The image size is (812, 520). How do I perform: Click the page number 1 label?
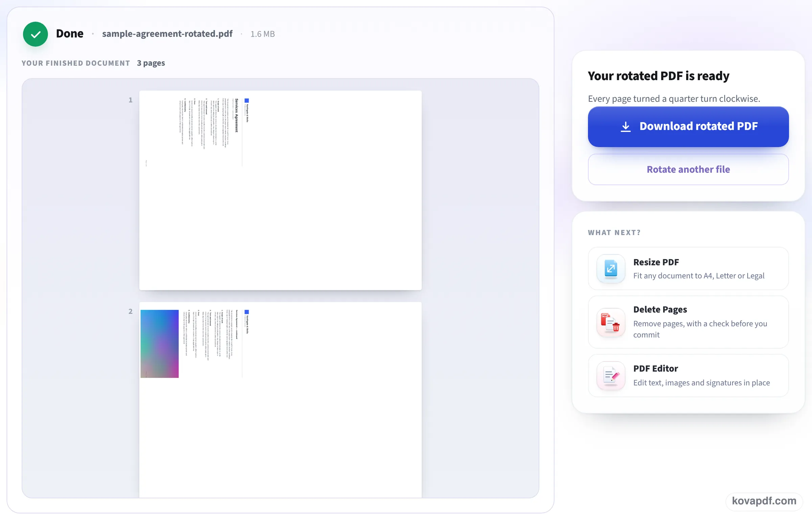[x=130, y=100]
